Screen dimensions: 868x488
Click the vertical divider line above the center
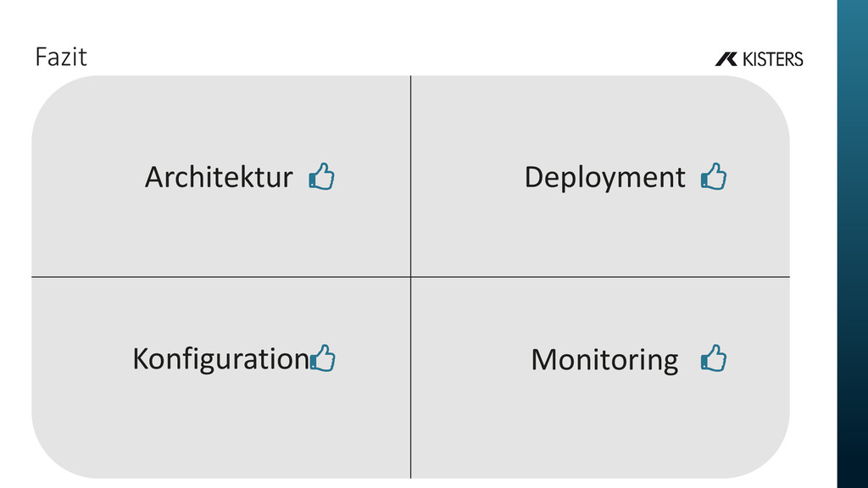[411, 176]
